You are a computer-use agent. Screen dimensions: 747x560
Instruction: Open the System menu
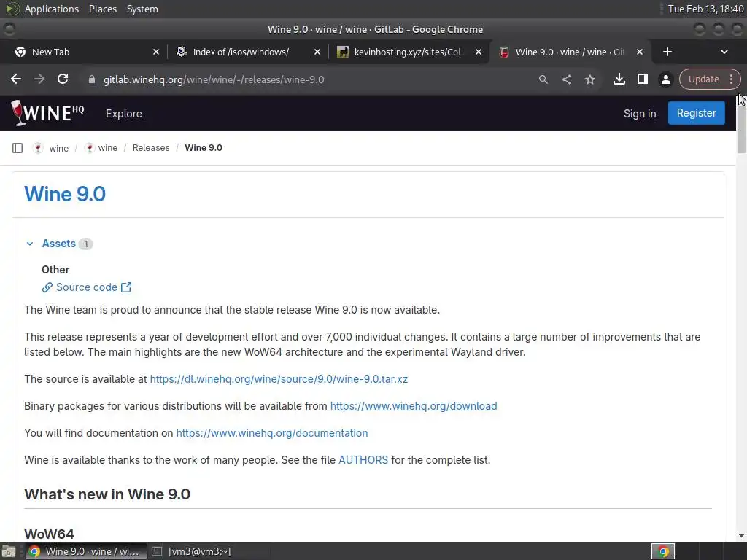[142, 9]
